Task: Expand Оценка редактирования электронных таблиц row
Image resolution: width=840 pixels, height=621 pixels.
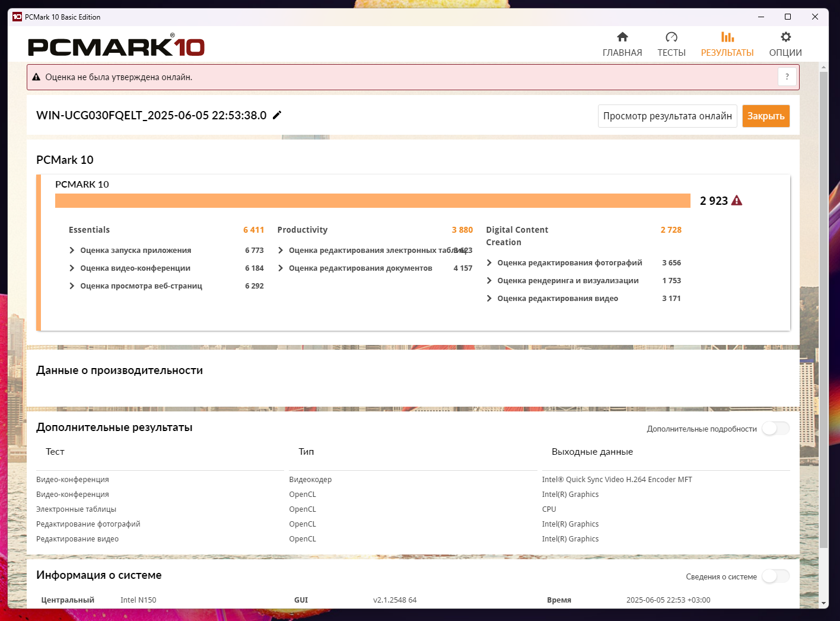Action: click(281, 251)
